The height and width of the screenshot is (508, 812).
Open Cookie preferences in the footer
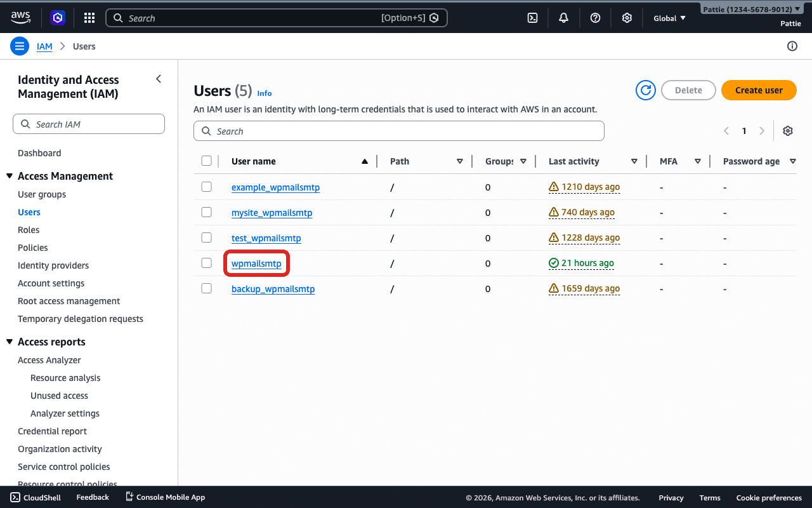(x=769, y=498)
